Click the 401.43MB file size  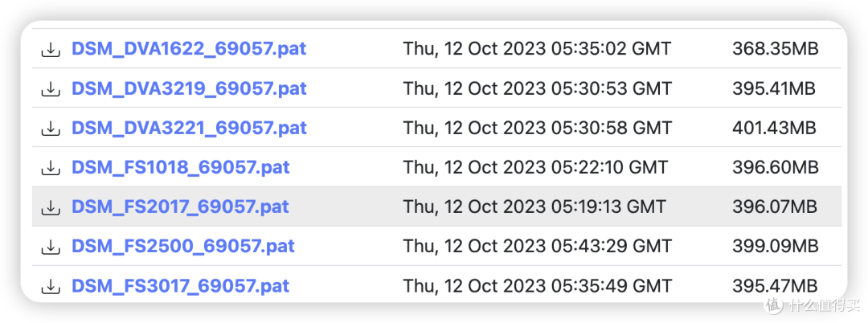click(x=774, y=128)
